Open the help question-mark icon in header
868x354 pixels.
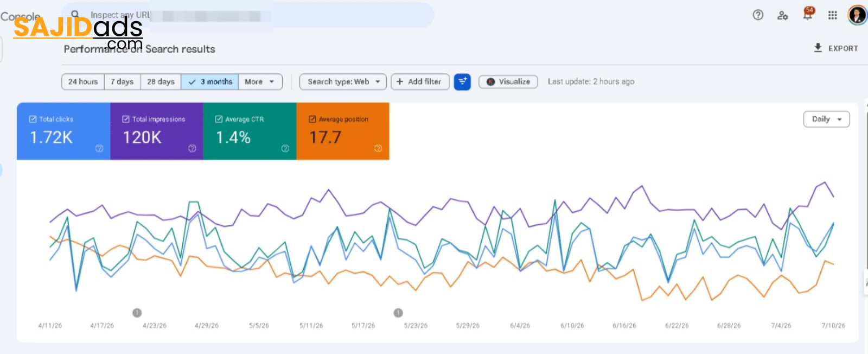pyautogui.click(x=758, y=15)
